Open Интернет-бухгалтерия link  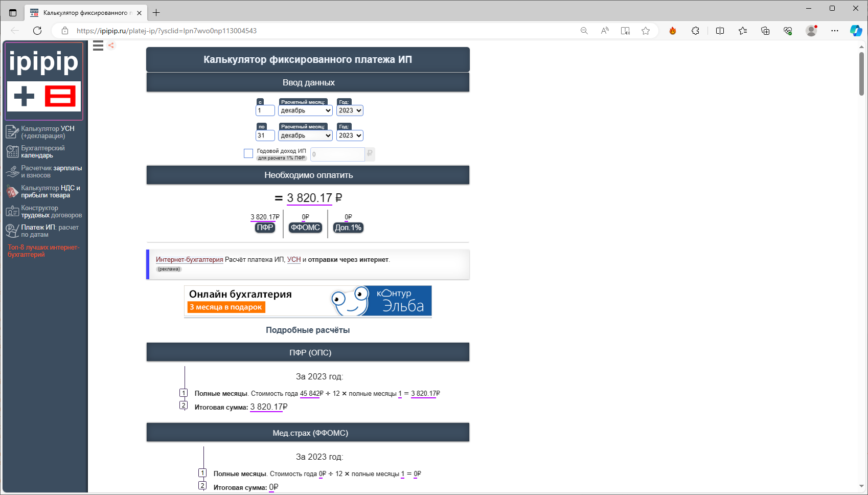pos(190,260)
